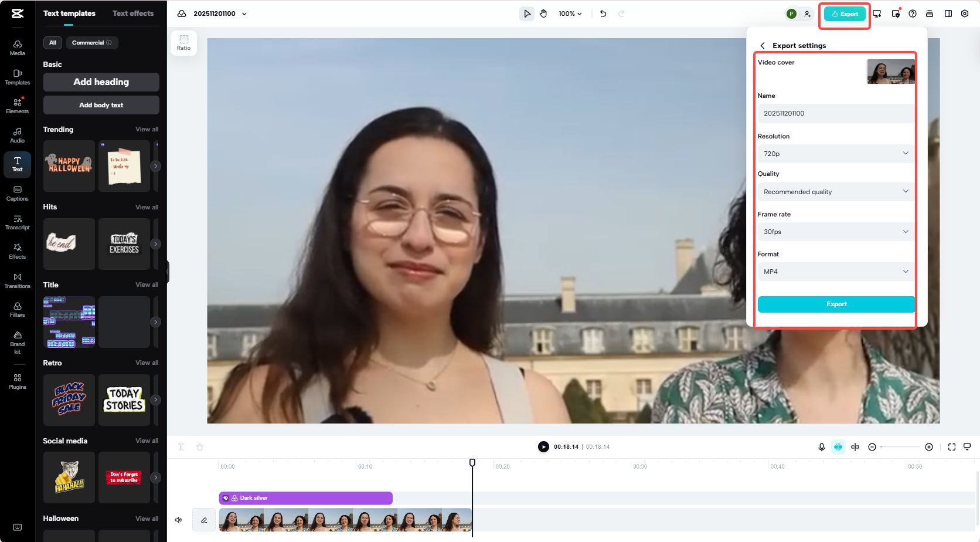Screen dimensions: 980x542
Task: Open the record voiceover microphone tool
Action: point(821,446)
